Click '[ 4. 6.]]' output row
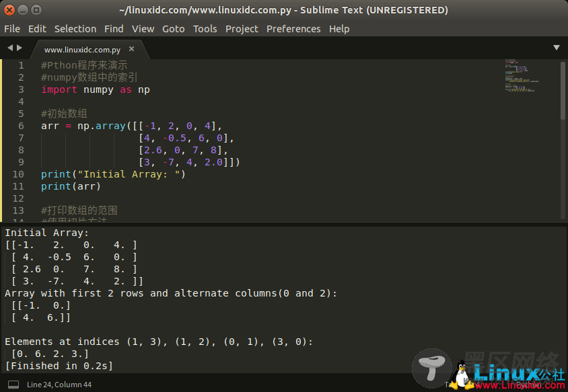This screenshot has width=568, height=392. (x=40, y=317)
